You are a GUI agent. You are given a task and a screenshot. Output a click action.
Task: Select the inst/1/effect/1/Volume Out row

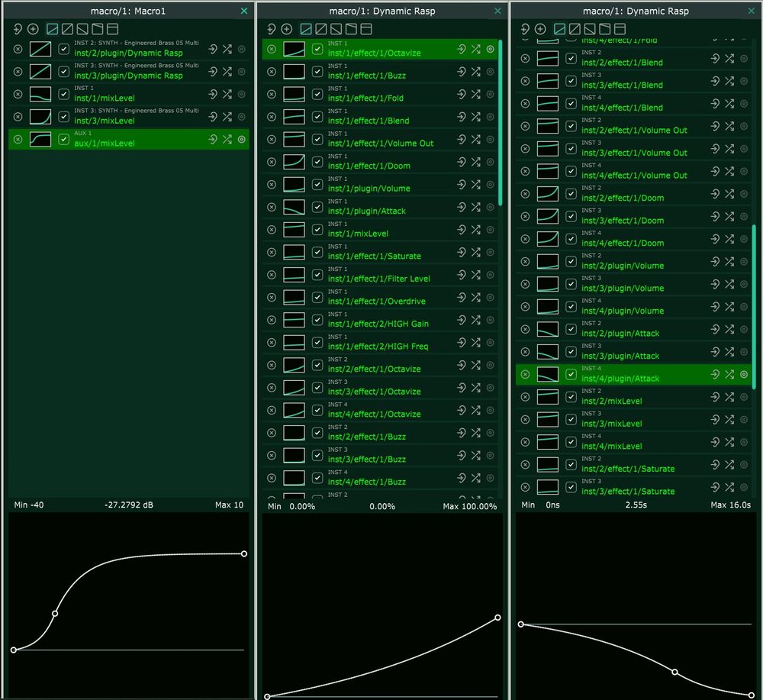tap(380, 140)
